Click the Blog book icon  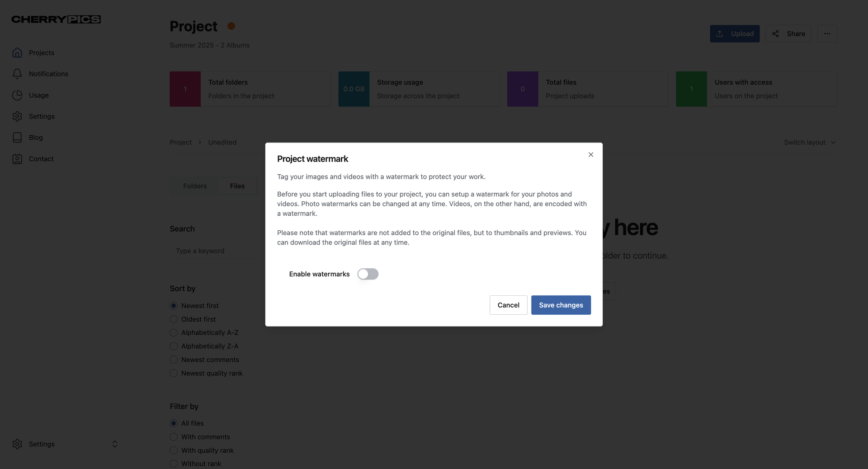pyautogui.click(x=17, y=137)
